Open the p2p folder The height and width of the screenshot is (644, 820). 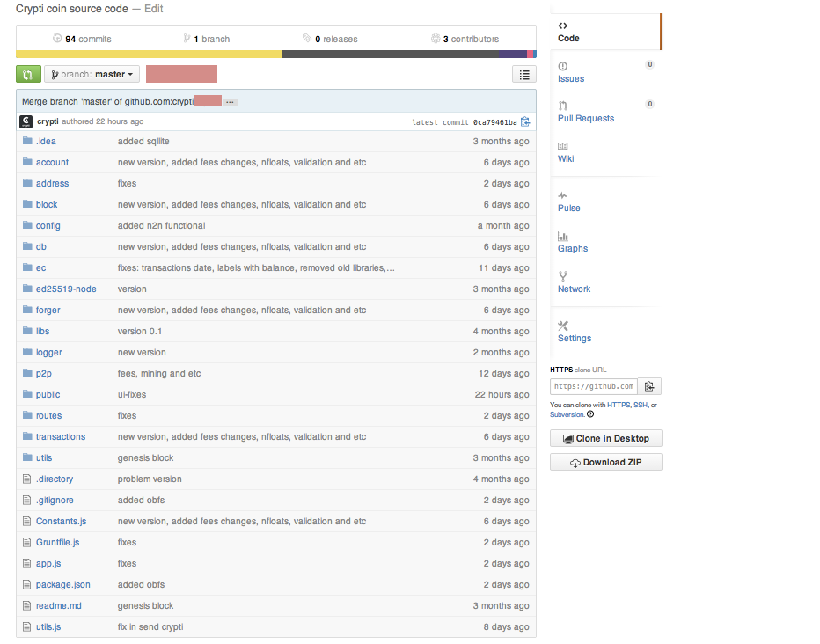43,374
